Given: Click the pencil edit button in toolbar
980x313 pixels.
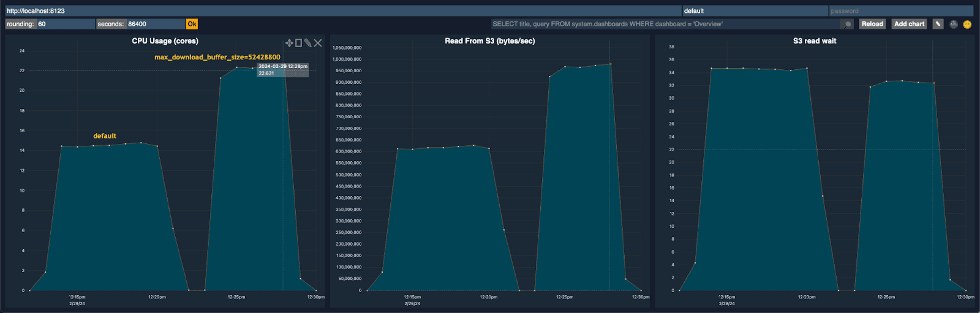Looking at the screenshot, I should [938, 24].
